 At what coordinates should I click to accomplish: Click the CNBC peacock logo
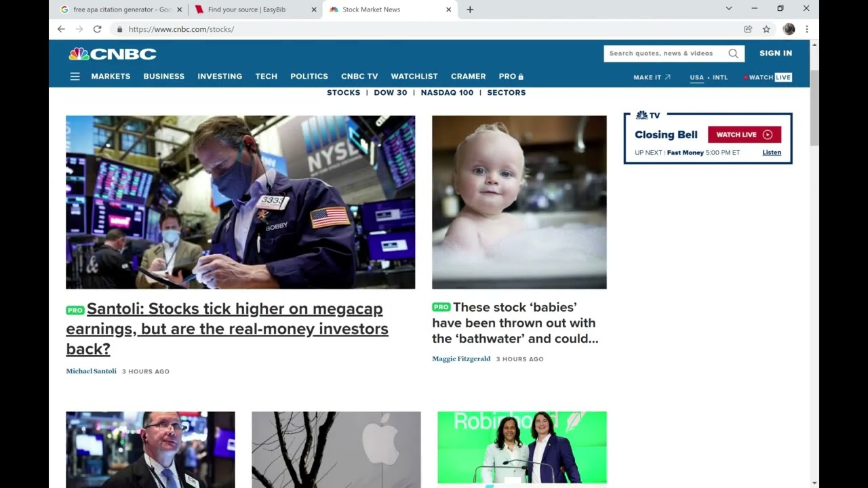click(113, 54)
